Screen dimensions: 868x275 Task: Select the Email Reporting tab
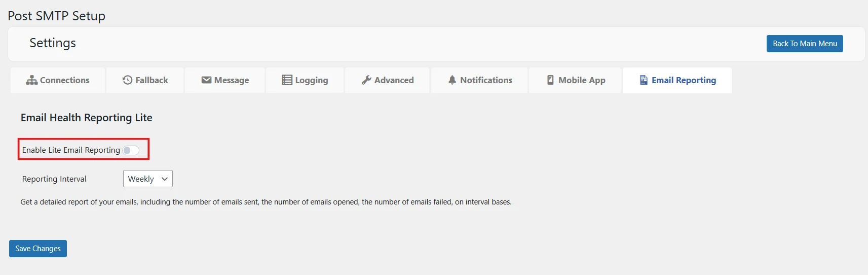tap(677, 80)
